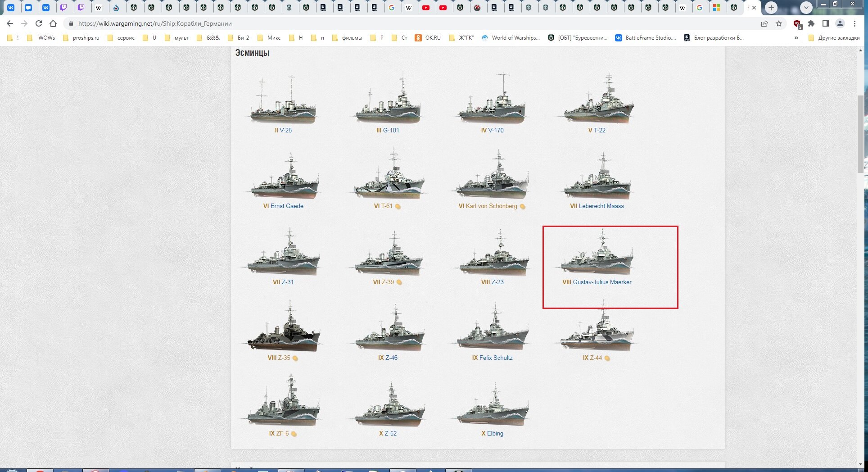The height and width of the screenshot is (472, 868).
Task: Click the share page icon
Action: pyautogui.click(x=764, y=23)
